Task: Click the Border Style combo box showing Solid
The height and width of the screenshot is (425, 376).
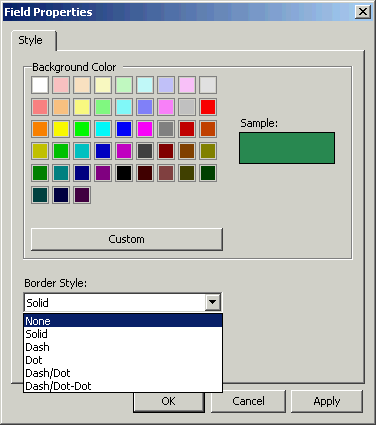Action: point(123,303)
